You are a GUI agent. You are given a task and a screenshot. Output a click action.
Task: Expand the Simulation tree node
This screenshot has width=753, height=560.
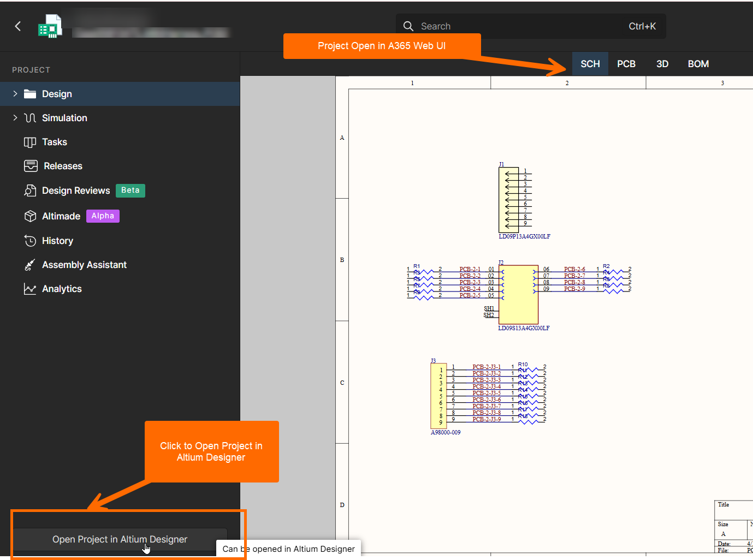(15, 118)
